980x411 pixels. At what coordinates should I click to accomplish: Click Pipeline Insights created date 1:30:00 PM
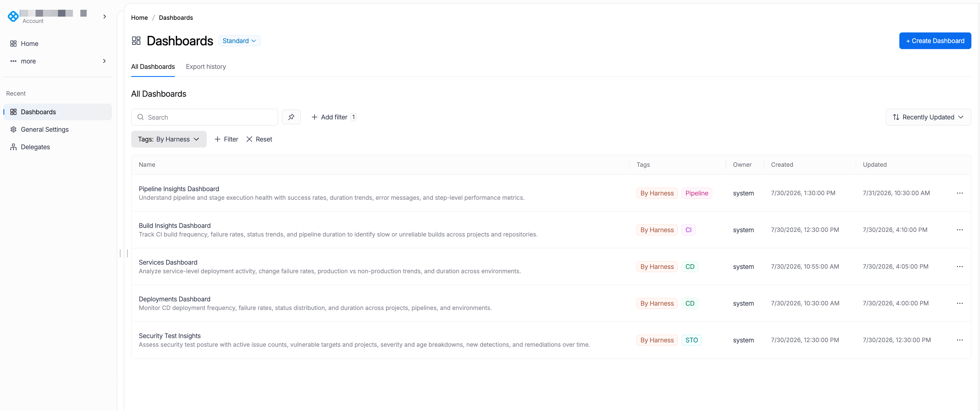point(803,193)
